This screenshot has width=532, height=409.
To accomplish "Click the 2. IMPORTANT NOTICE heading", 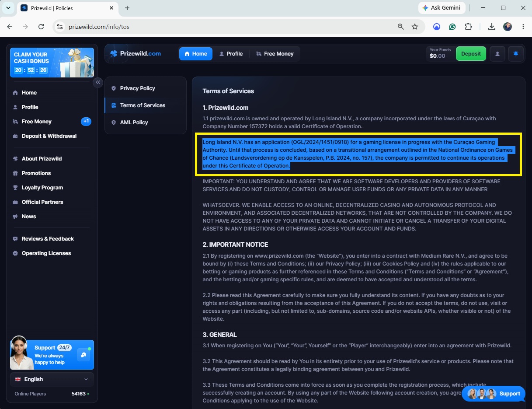I will 235,245.
